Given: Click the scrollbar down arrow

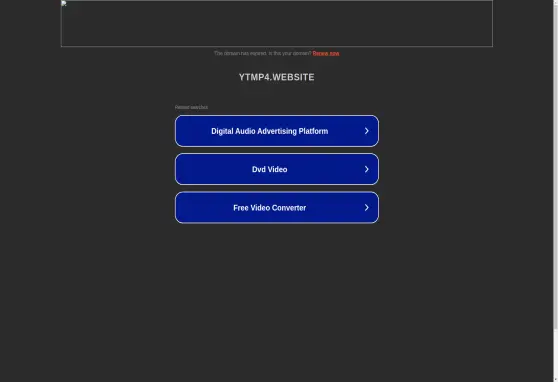Looking at the screenshot, I should [x=556, y=380].
